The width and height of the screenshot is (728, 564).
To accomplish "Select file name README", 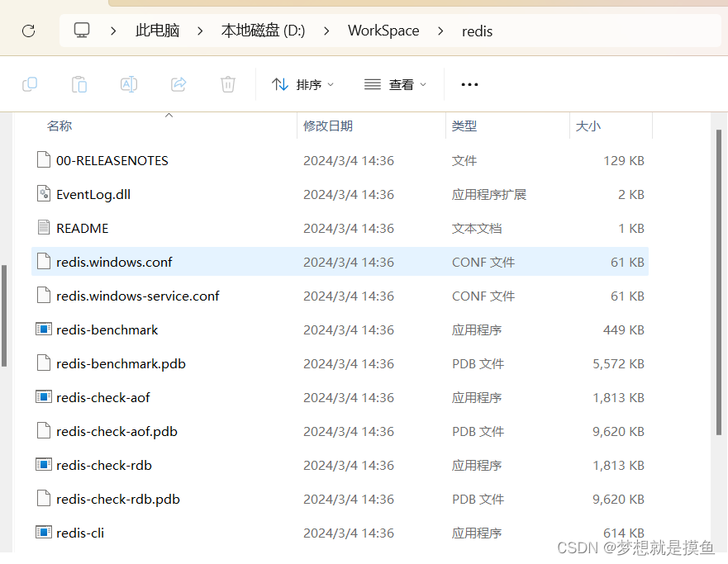I will (82, 228).
